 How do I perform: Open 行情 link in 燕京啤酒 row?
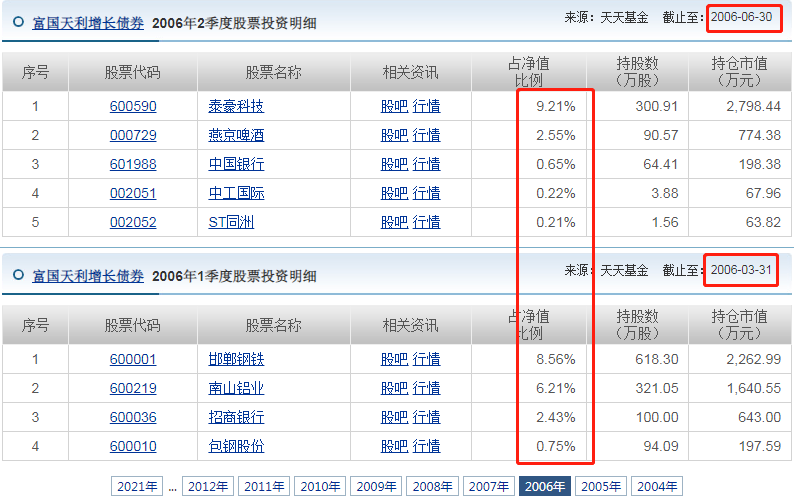(x=426, y=135)
